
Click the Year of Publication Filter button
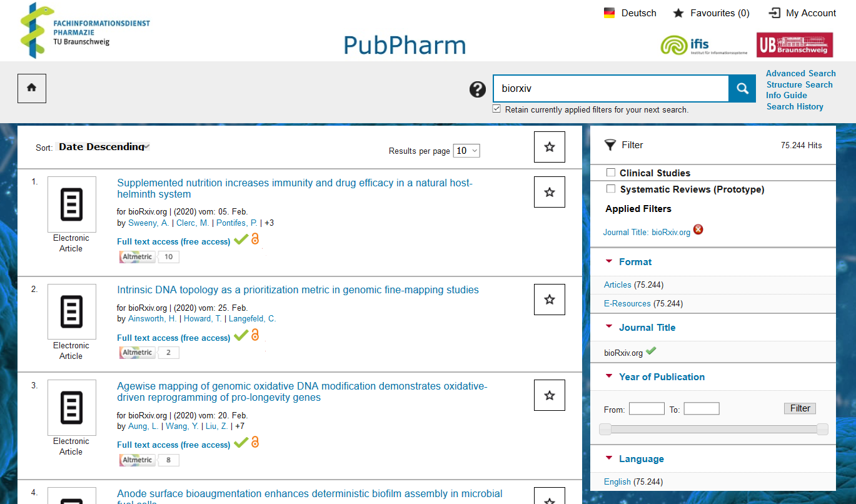point(800,408)
